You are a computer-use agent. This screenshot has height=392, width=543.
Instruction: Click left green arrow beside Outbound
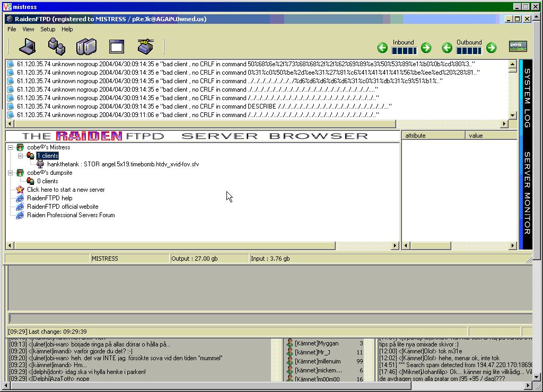pyautogui.click(x=447, y=48)
